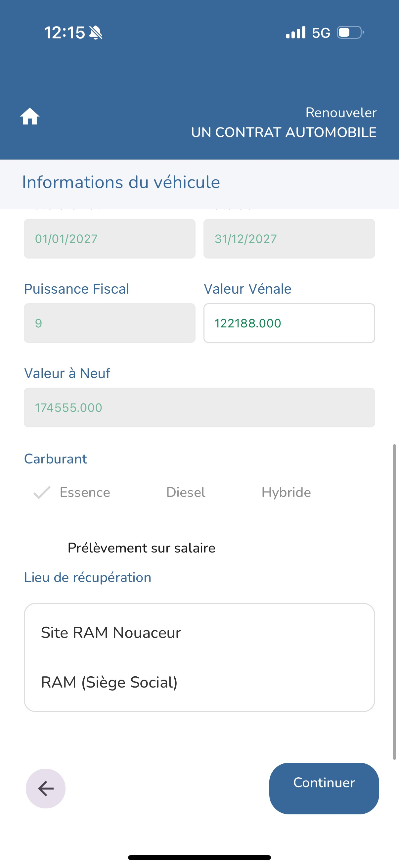
Task: Toggle Prélèvement sur salaire option
Action: [141, 548]
